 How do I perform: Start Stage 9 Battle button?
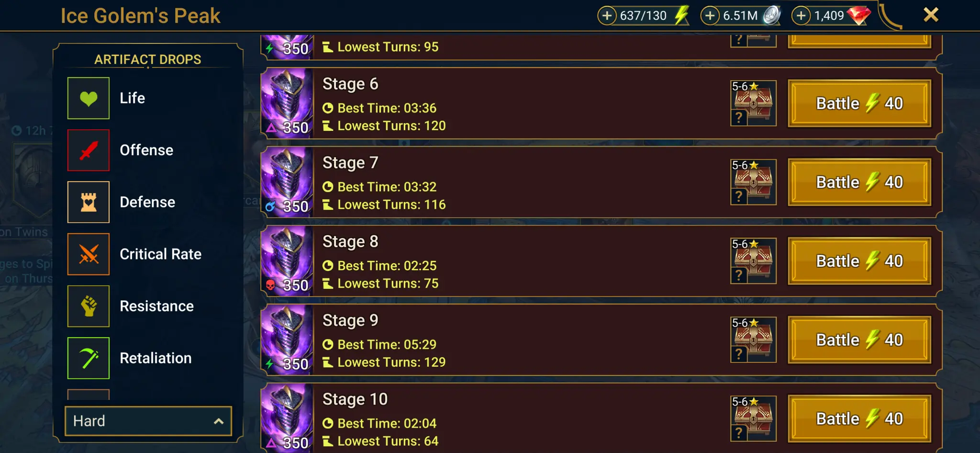pyautogui.click(x=859, y=340)
